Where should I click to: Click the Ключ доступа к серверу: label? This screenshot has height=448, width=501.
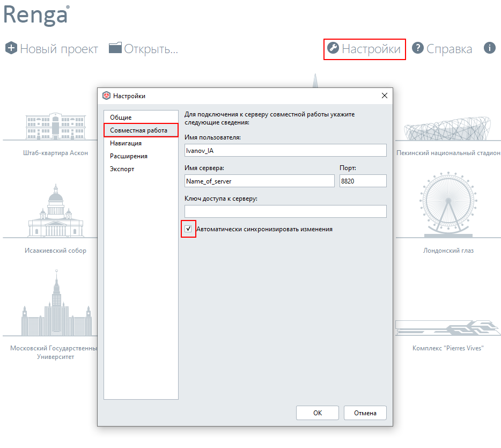click(x=221, y=199)
